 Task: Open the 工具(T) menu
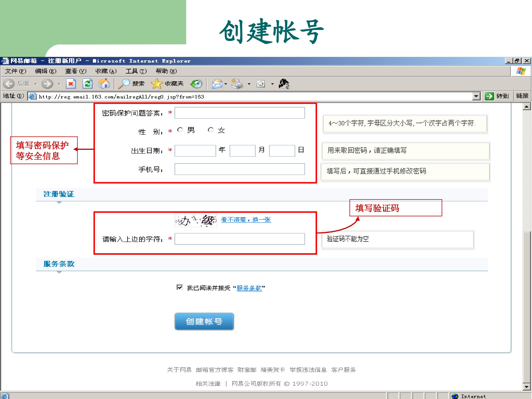pos(136,71)
